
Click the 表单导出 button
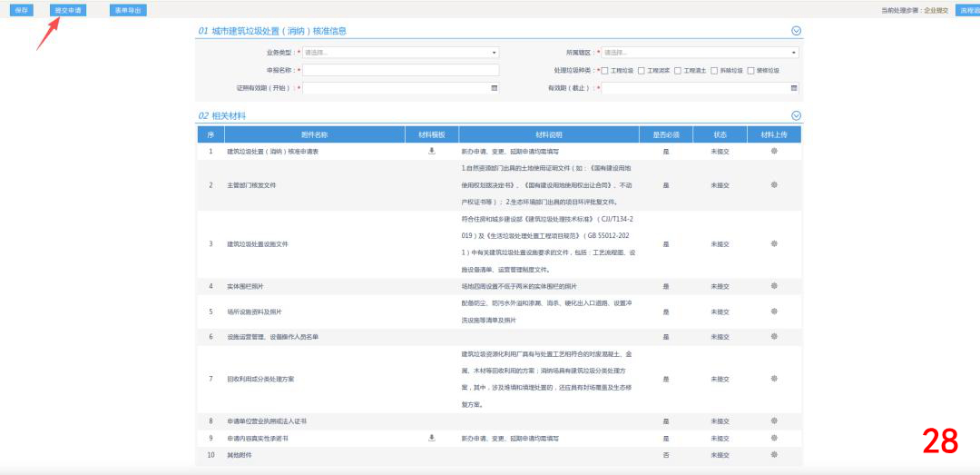tap(127, 10)
